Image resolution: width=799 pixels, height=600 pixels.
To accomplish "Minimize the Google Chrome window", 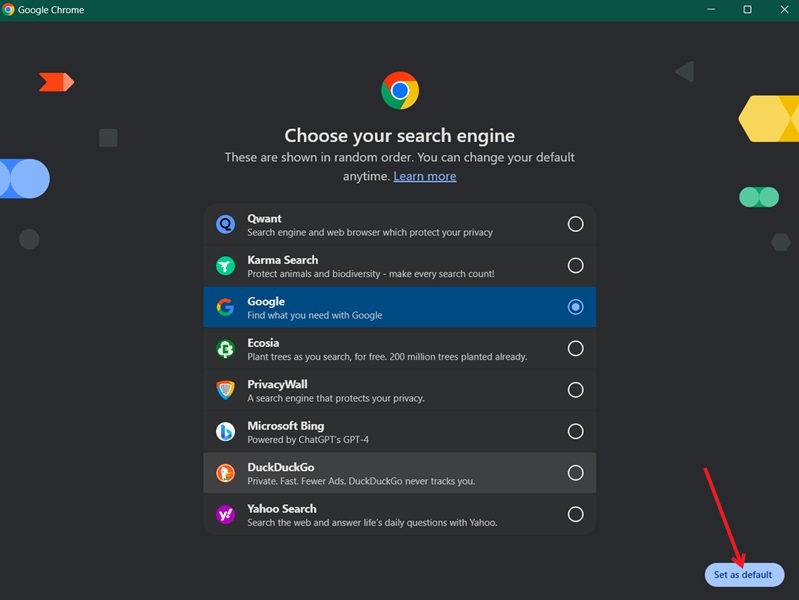I will (x=711, y=9).
